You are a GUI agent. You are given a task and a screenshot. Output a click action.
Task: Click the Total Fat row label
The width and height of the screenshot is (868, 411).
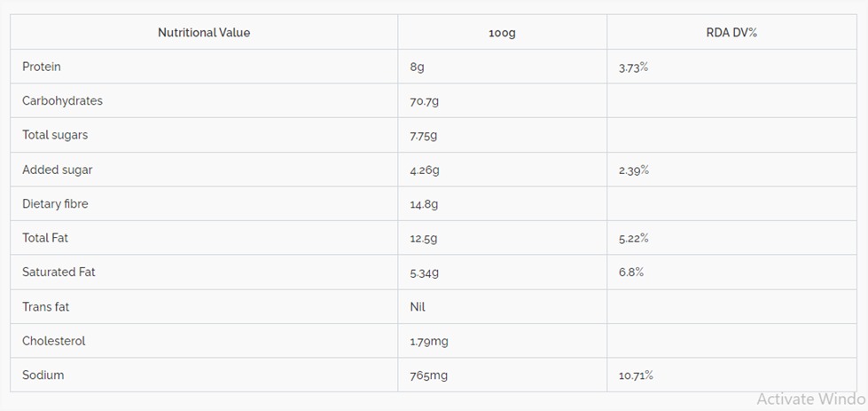[x=45, y=238]
